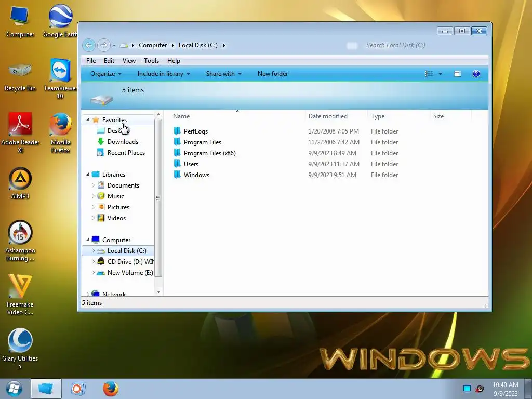Click the Forward navigation arrow
The height and width of the screenshot is (399, 532).
pyautogui.click(x=104, y=45)
